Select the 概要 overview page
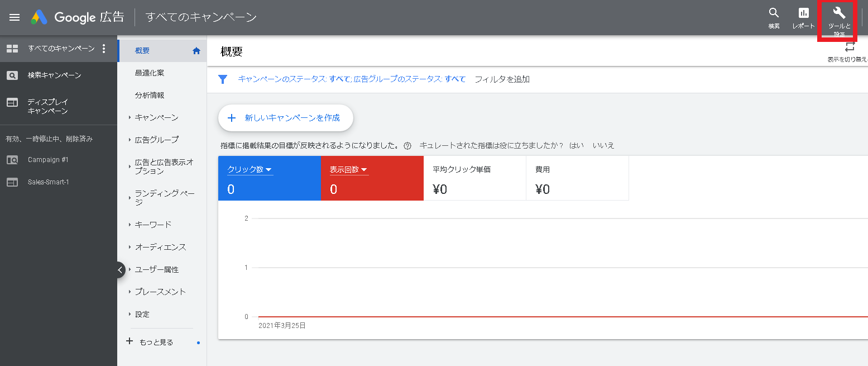This screenshot has width=868, height=366. point(162,51)
